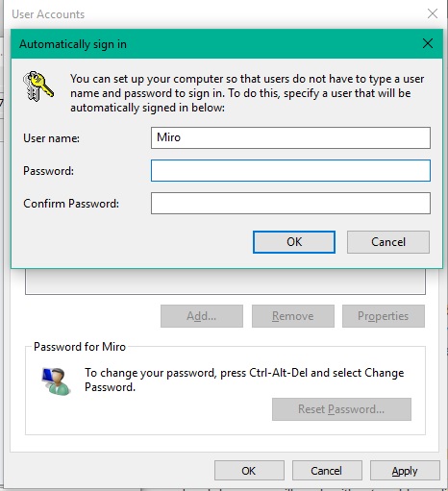The width and height of the screenshot is (448, 491).
Task: Click OK at bottom of User Accounts
Action: point(249,471)
